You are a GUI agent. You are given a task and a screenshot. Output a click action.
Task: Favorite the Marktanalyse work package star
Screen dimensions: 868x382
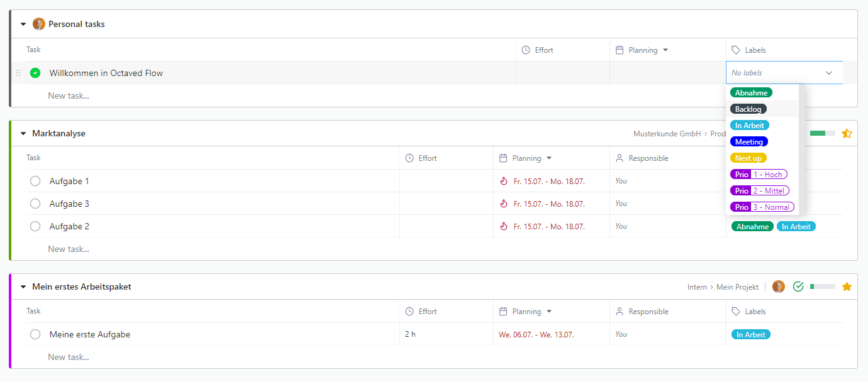847,133
